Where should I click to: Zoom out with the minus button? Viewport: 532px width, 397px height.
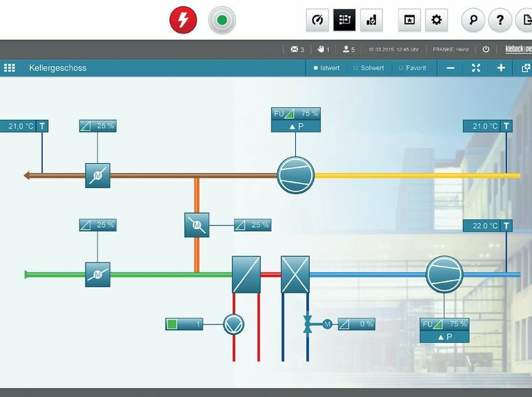pyautogui.click(x=451, y=68)
